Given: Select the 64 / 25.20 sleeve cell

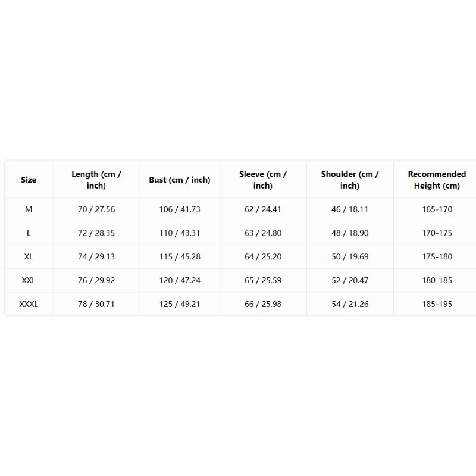Looking at the screenshot, I should tap(263, 257).
